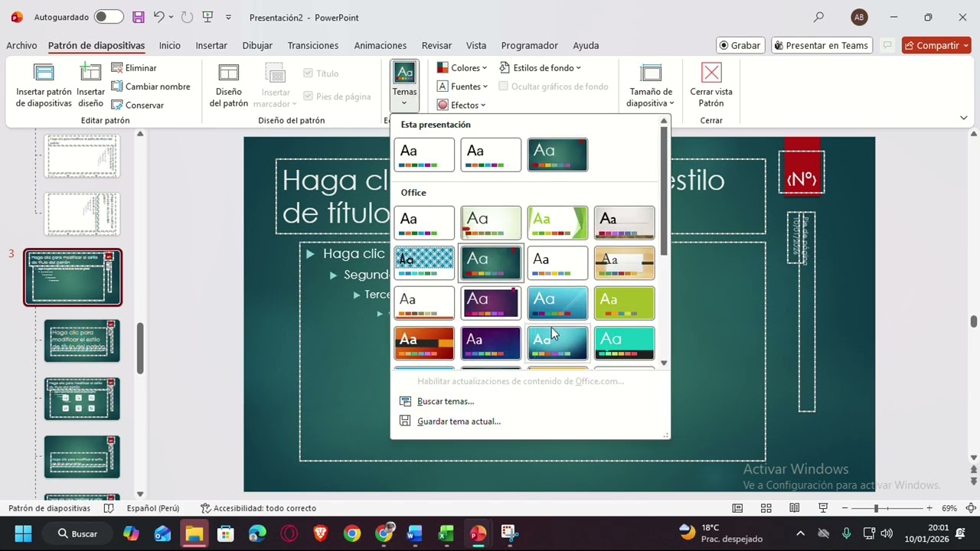Click Eliminar in Editar patrón group
980x551 pixels.
pos(133,68)
